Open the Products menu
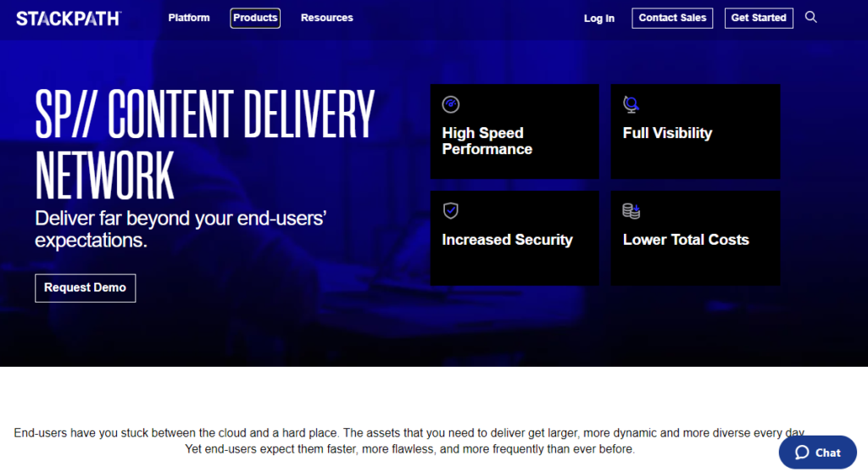Screen dimensions: 868x472 [255, 18]
